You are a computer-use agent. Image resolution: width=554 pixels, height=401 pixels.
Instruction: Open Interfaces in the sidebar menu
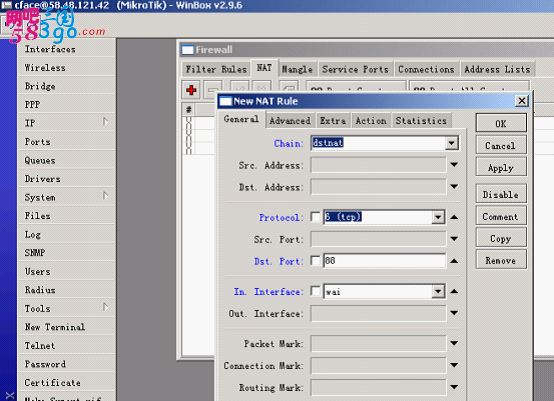(66, 49)
